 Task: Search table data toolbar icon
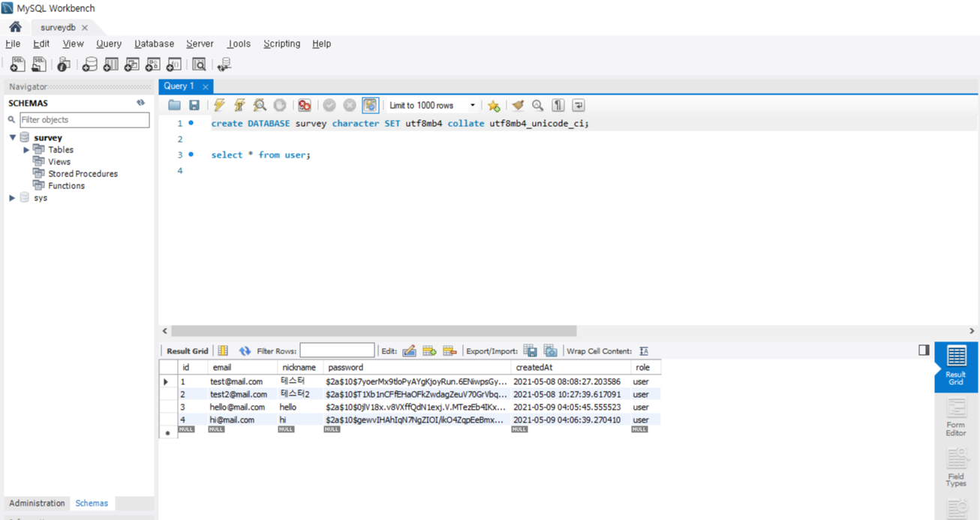[199, 65]
